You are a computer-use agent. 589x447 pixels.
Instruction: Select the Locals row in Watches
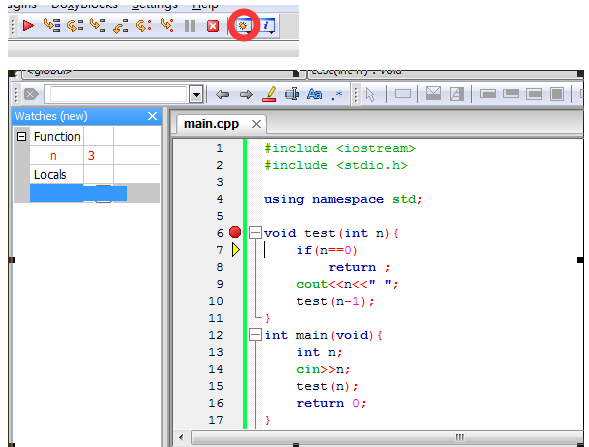(x=50, y=175)
